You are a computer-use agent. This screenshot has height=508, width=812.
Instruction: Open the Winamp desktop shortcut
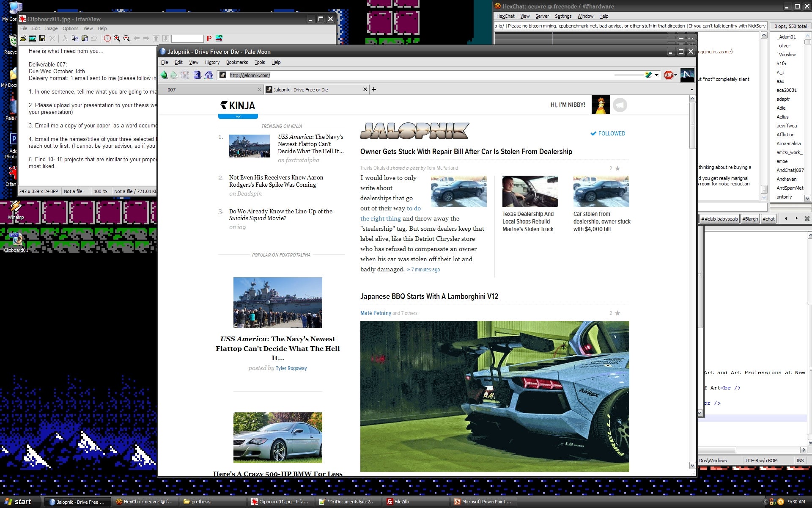pyautogui.click(x=16, y=210)
